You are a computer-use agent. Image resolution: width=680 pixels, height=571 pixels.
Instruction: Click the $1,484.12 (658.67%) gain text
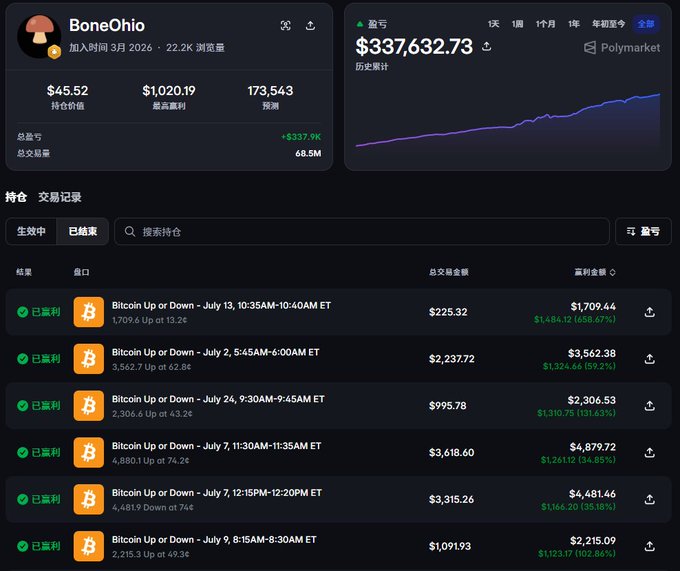[575, 320]
